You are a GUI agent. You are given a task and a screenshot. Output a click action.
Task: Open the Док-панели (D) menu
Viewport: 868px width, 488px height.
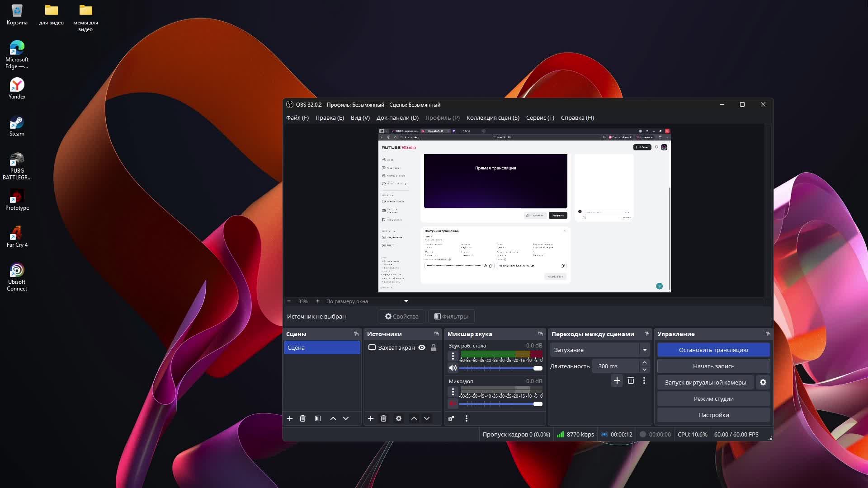pos(397,117)
